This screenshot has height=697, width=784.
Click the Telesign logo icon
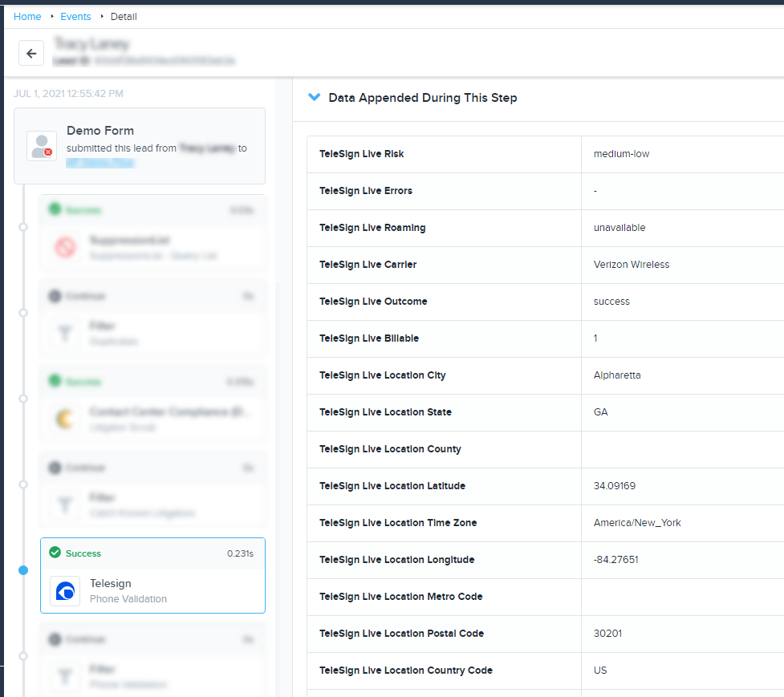(65, 591)
